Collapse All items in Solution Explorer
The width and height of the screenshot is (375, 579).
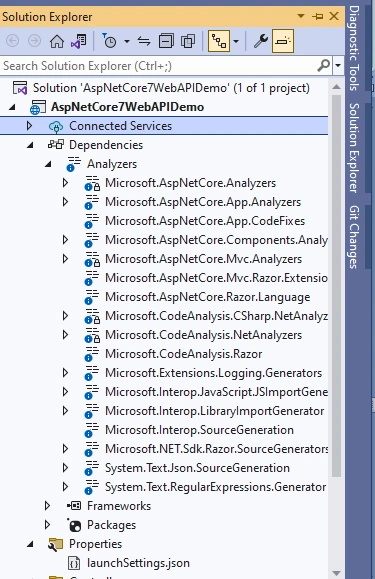point(166,41)
